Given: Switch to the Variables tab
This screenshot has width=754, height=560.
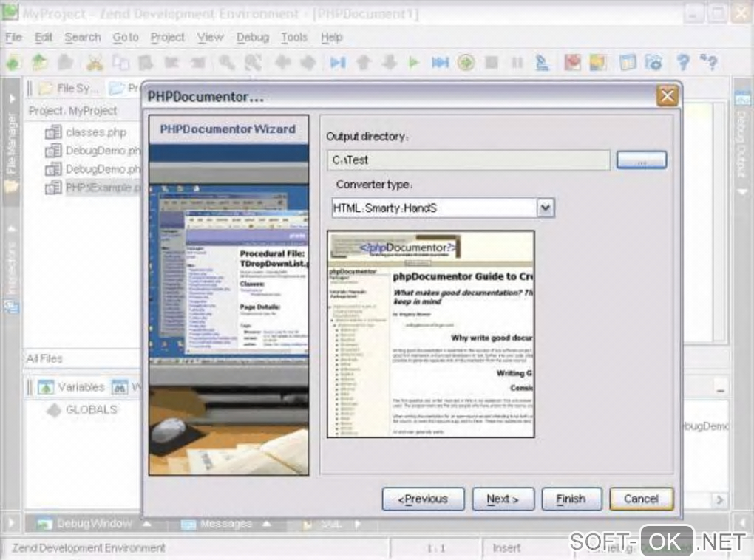Looking at the screenshot, I should coord(72,387).
